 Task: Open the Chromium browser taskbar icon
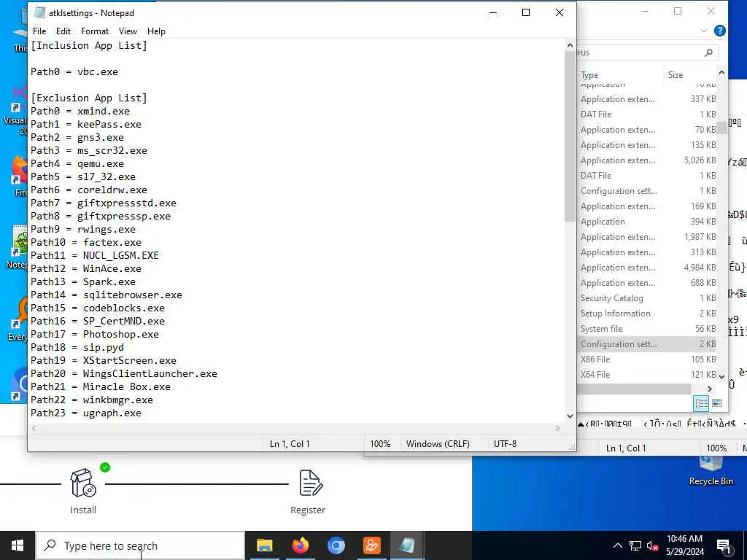pos(336,545)
